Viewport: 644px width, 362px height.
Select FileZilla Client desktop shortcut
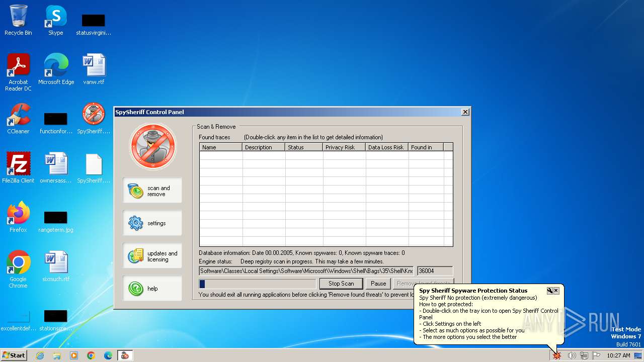[x=18, y=167]
